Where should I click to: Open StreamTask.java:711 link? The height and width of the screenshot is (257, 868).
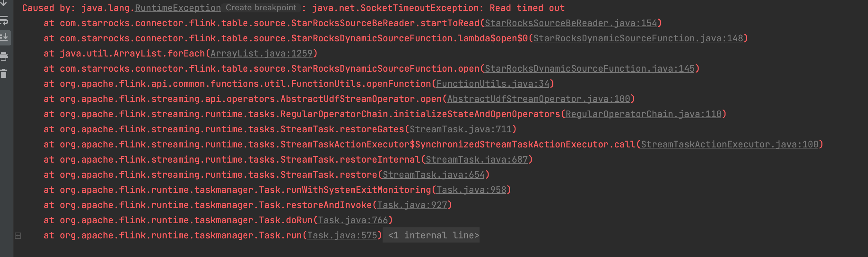pos(461,129)
